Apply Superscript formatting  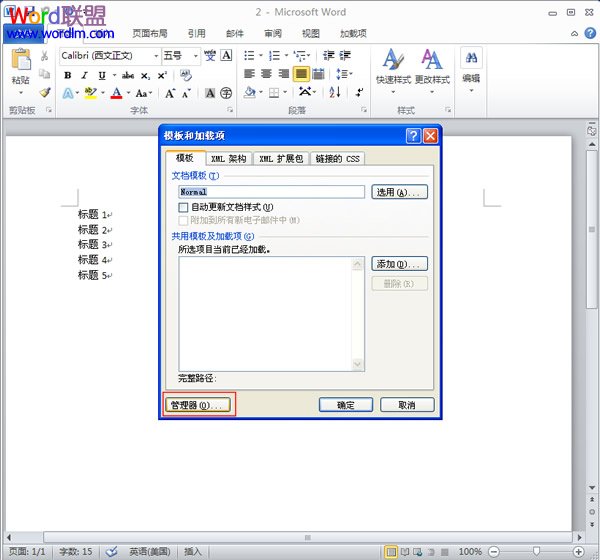click(162, 75)
